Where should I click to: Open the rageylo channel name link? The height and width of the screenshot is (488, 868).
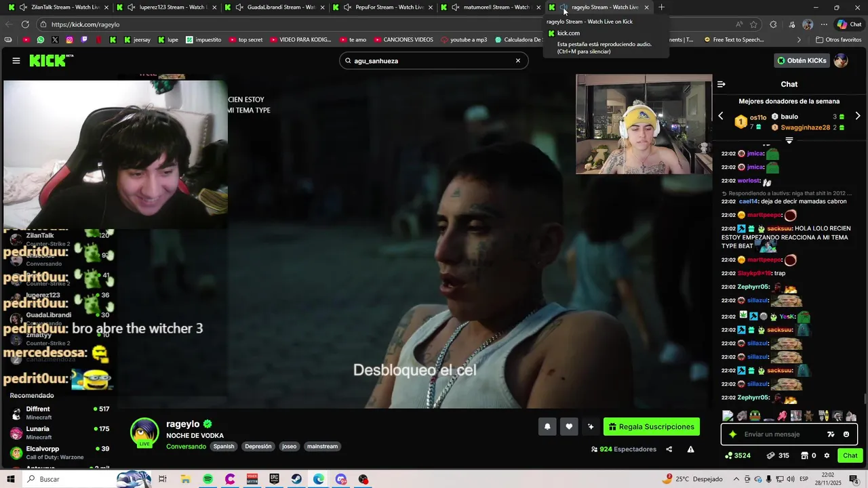[x=183, y=424]
